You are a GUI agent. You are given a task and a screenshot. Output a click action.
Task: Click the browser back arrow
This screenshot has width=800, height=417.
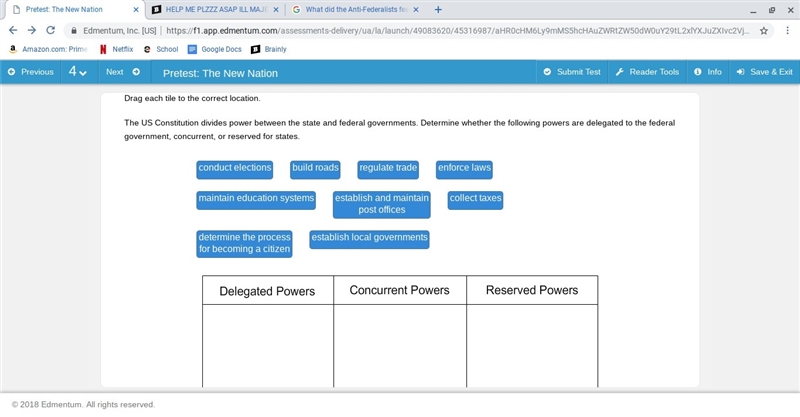point(13,30)
